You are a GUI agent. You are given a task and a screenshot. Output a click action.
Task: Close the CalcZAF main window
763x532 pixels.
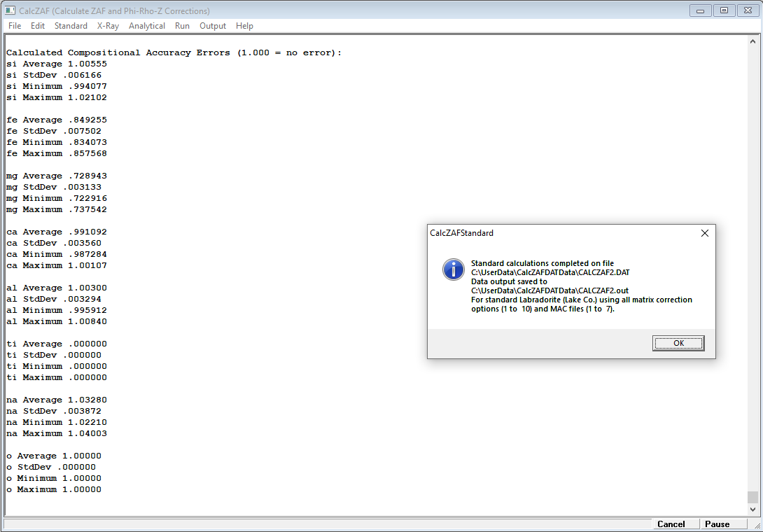pyautogui.click(x=747, y=10)
